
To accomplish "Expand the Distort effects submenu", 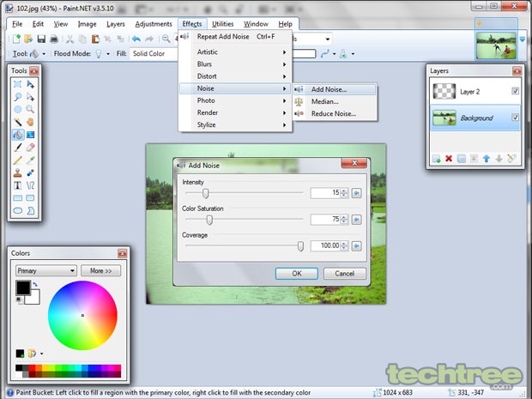I will 235,76.
